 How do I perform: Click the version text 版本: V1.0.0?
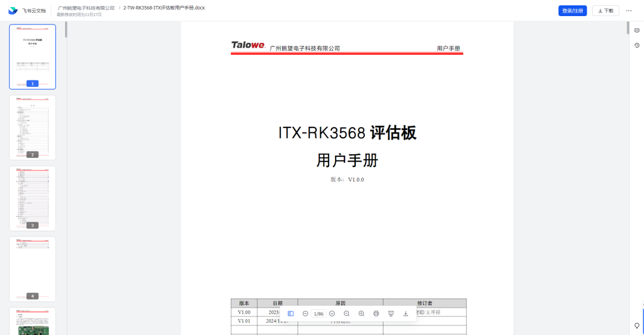click(347, 179)
